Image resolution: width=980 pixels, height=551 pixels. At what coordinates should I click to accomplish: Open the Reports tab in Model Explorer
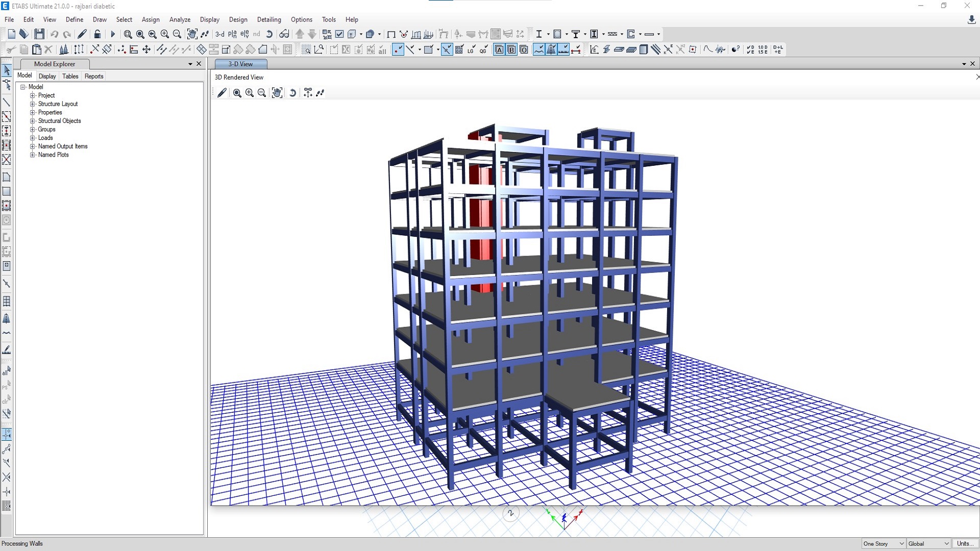pos(94,76)
